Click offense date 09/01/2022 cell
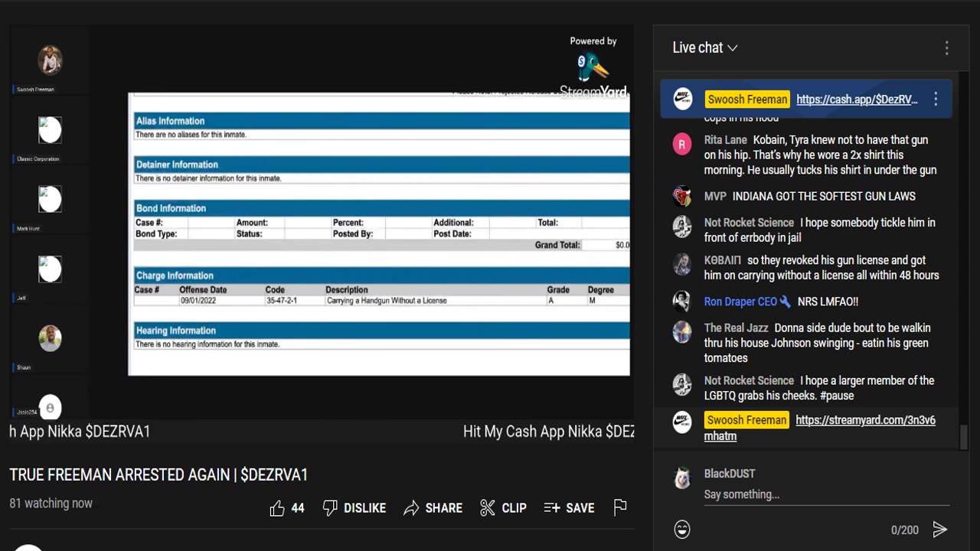 point(198,301)
